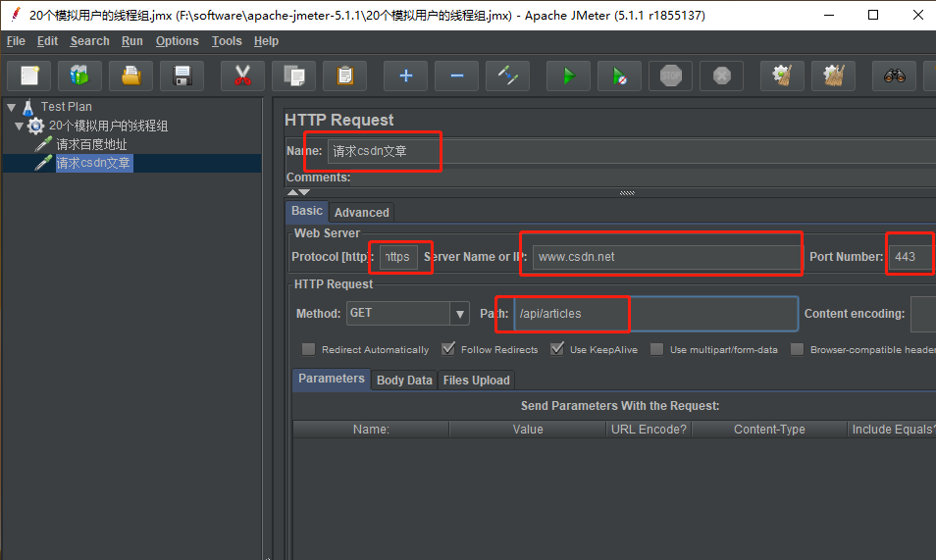Image resolution: width=936 pixels, height=560 pixels.
Task: Switch to the Basic tab
Action: (307, 211)
